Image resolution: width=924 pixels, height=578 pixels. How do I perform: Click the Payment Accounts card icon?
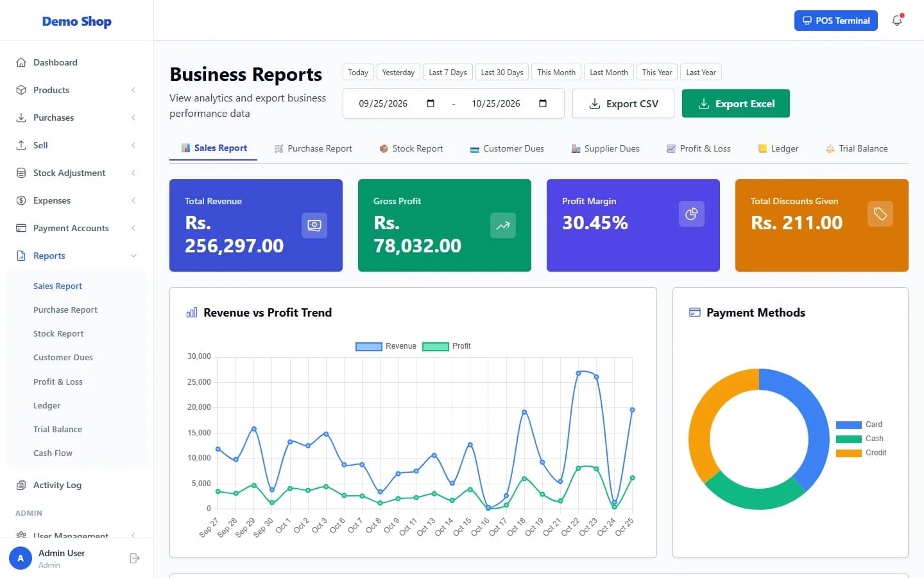[21, 228]
